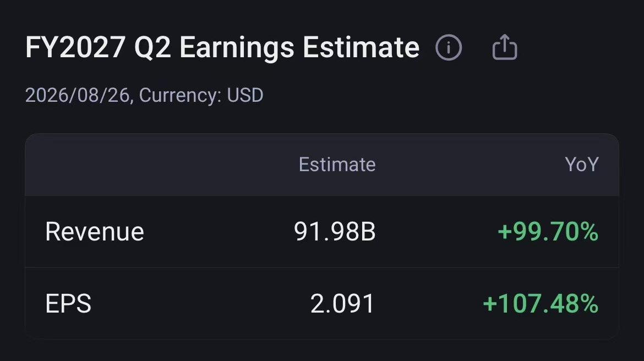Click the 91.98B revenue estimate value

334,232
